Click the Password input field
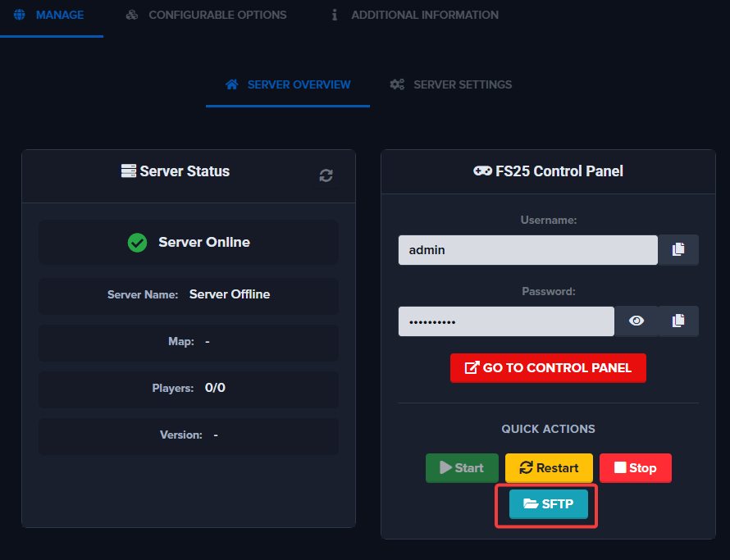The width and height of the screenshot is (730, 560). point(506,321)
